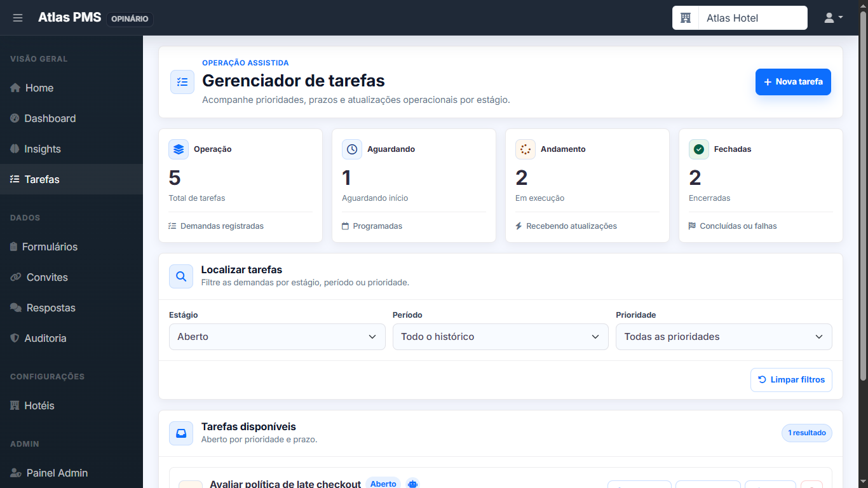Click the Auditoria shield icon
The image size is (868, 488).
[x=15, y=338]
